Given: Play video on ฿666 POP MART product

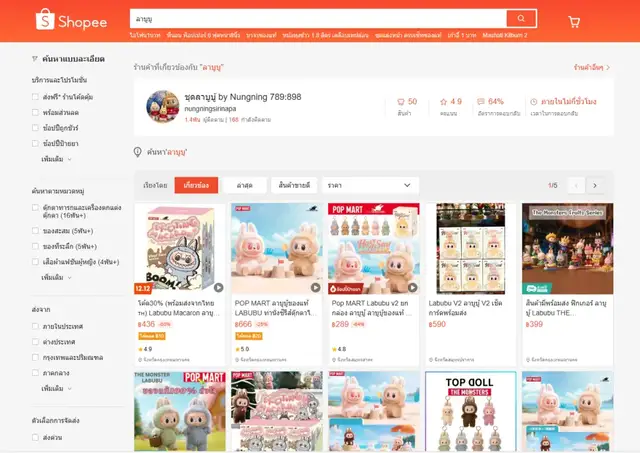Looking at the screenshot, I should point(316,287).
